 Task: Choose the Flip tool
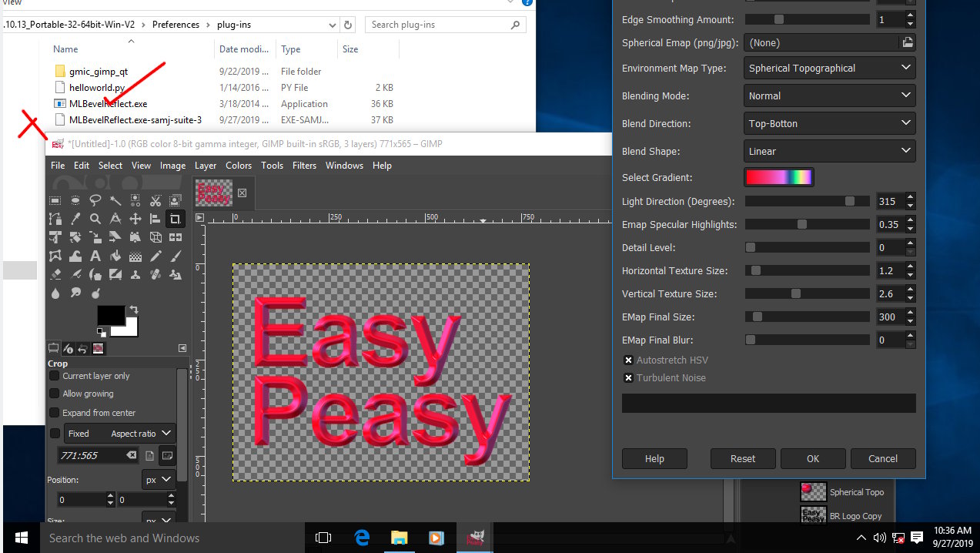[x=176, y=237]
